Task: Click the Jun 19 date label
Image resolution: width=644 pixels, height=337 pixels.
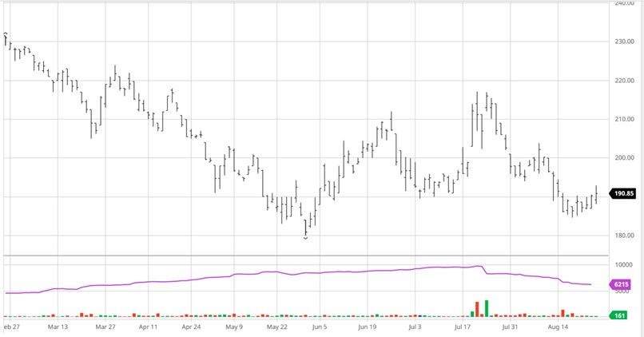Action: (368, 327)
